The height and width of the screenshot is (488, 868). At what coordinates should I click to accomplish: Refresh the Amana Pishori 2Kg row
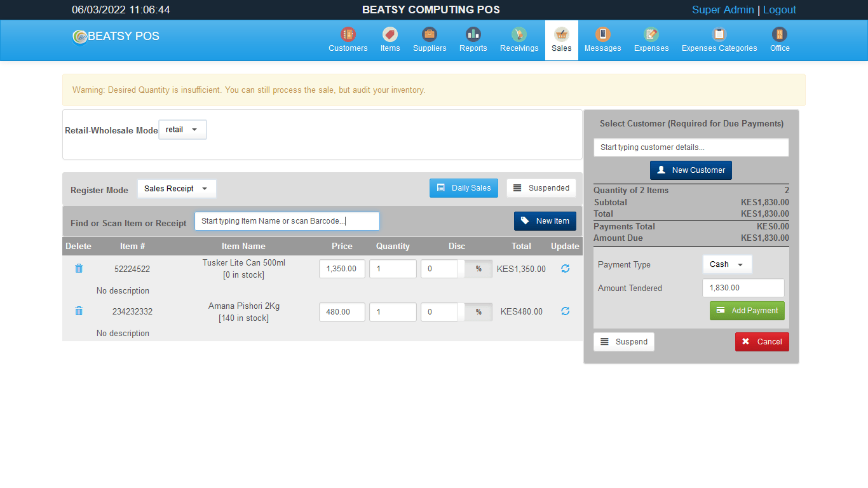[x=565, y=311]
